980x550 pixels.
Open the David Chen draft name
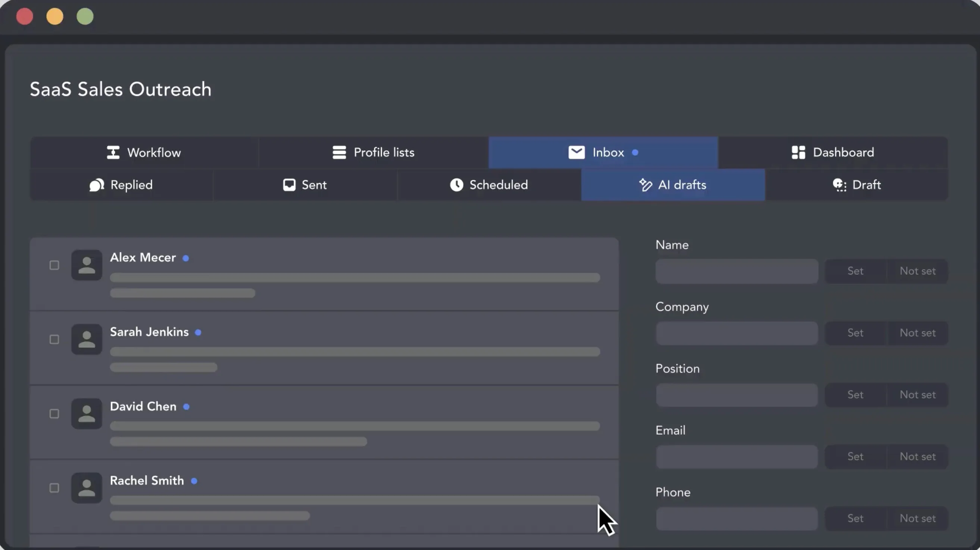pyautogui.click(x=143, y=407)
